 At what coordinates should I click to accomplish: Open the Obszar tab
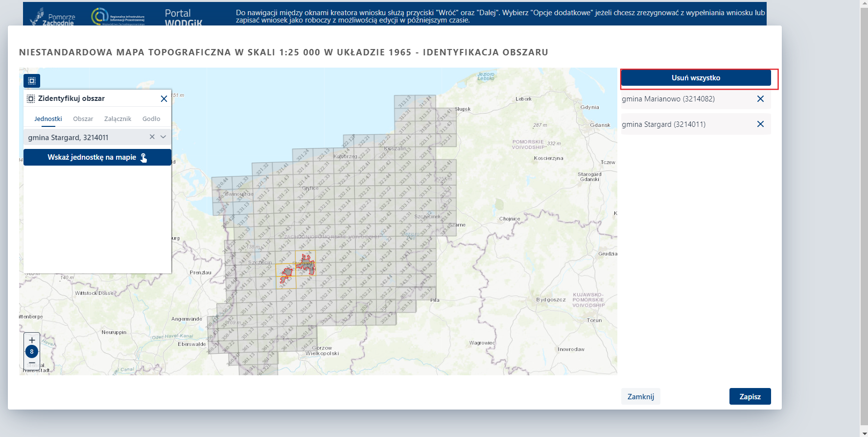tap(83, 119)
